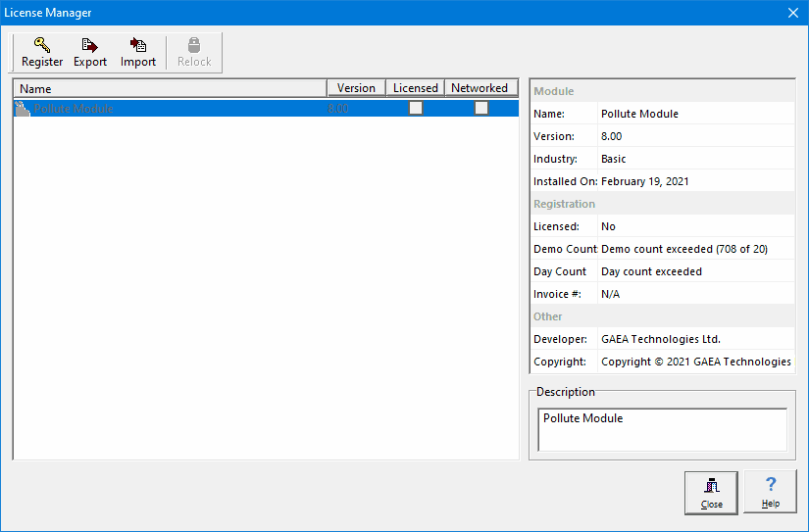Click the Licensed column header
The height and width of the screenshot is (532, 809).
point(416,88)
